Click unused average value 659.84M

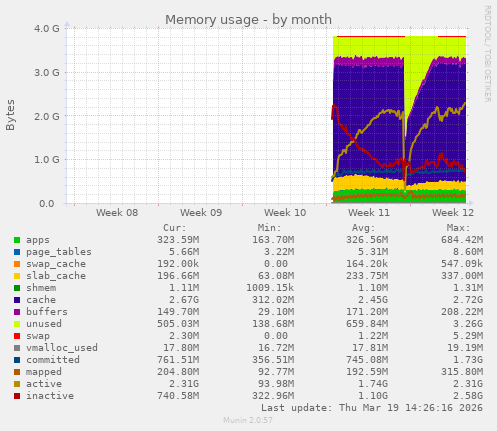(x=367, y=324)
